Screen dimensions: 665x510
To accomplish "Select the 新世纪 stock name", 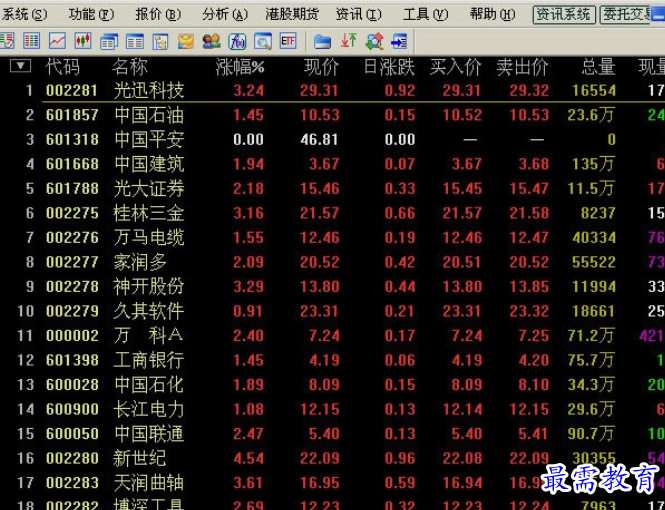I will tap(140, 458).
